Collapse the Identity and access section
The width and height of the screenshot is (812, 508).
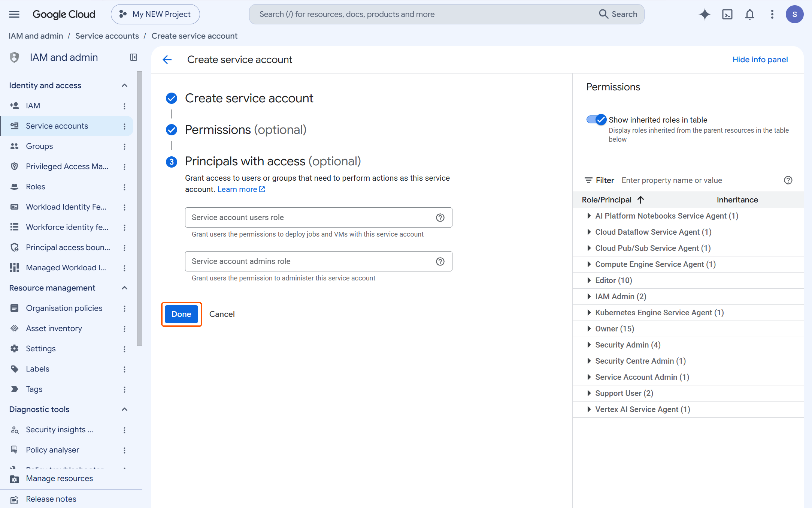125,85
